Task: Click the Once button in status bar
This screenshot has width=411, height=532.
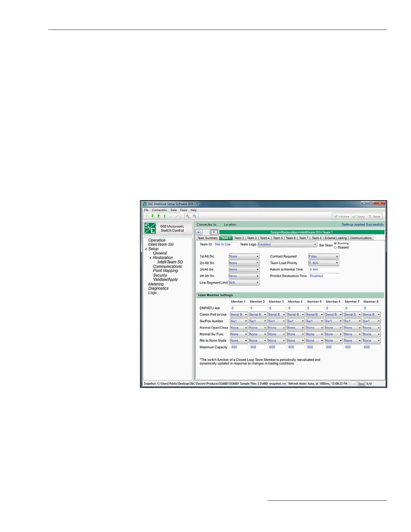Action: coord(352,384)
